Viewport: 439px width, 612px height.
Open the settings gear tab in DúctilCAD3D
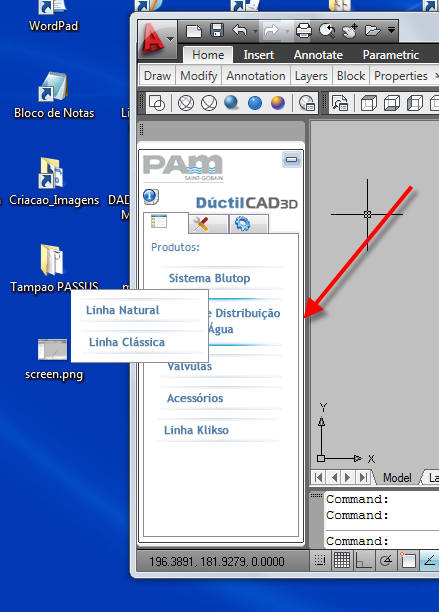[249, 224]
